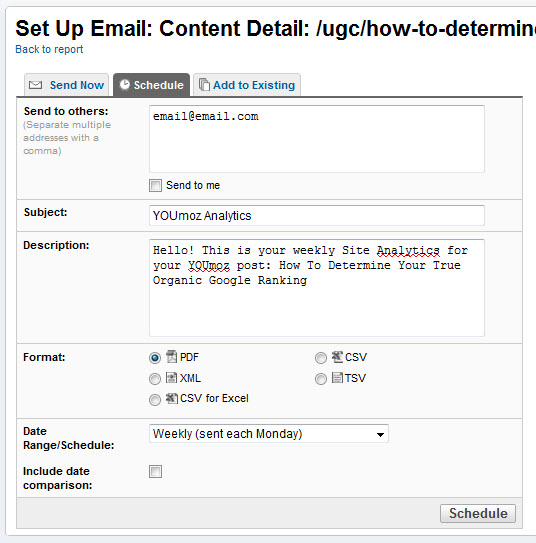Click the CSV file format icon

tap(337, 357)
